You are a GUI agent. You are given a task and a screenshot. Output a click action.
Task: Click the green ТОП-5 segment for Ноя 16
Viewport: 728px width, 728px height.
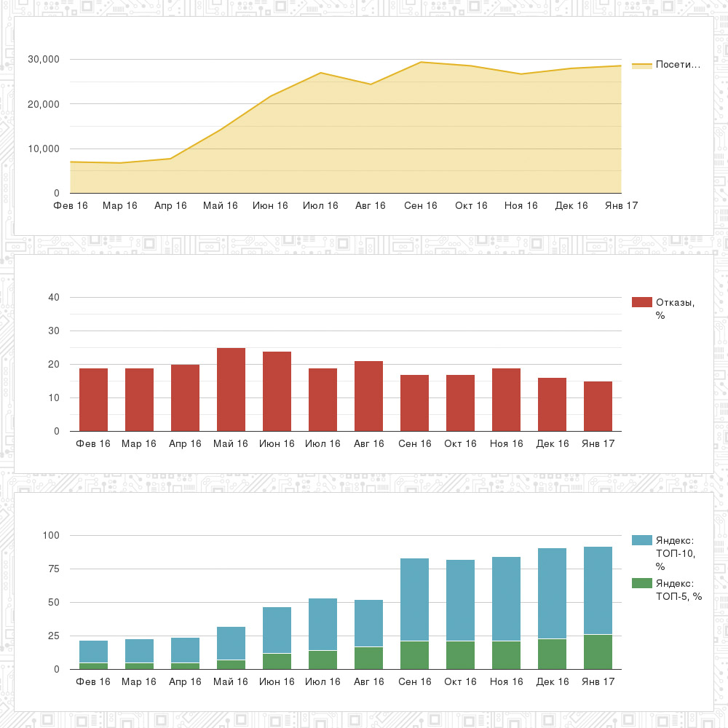click(506, 656)
